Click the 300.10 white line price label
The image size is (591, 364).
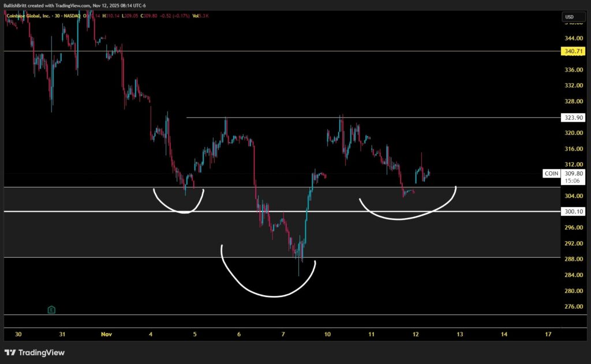pos(574,212)
